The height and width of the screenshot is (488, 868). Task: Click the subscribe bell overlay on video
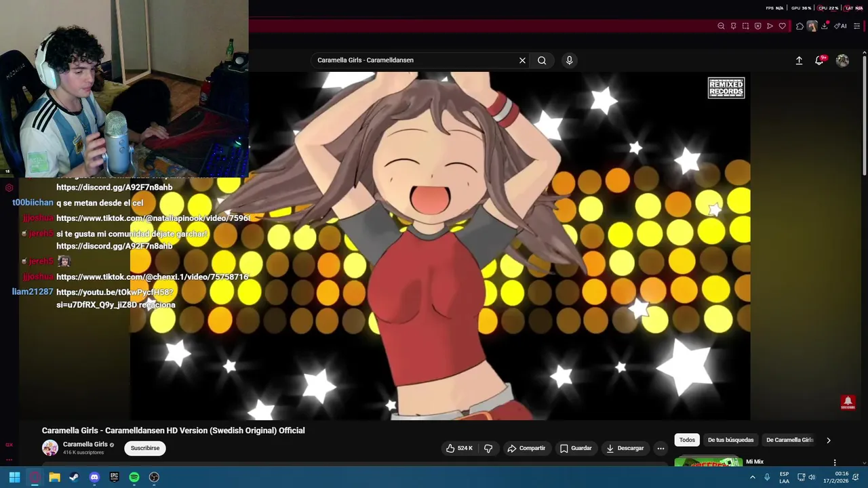pos(848,403)
